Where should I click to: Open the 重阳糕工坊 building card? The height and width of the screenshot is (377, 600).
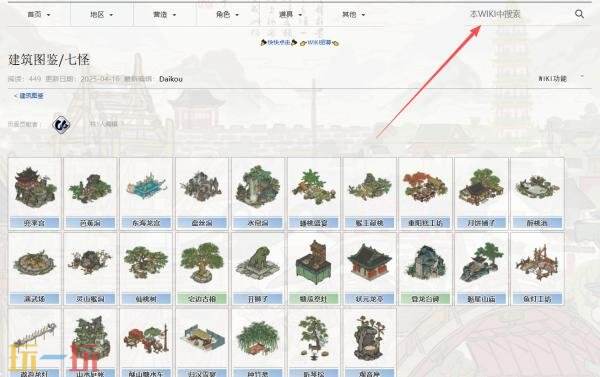tap(426, 194)
